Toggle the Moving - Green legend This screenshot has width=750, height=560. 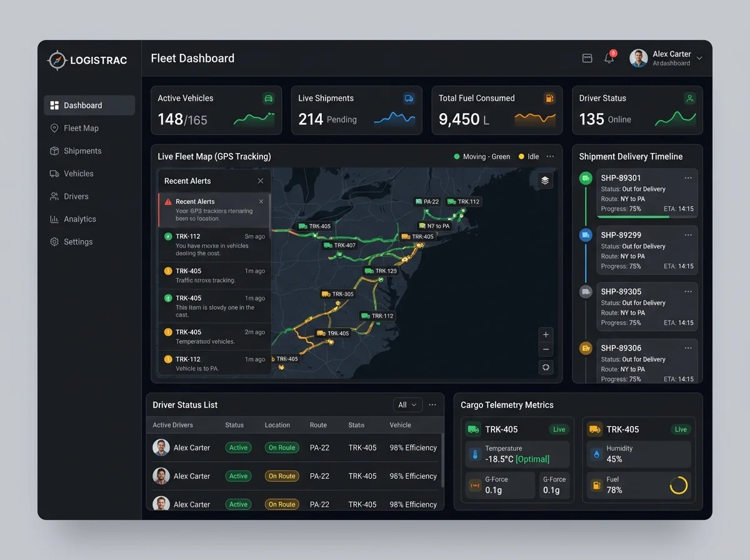click(x=482, y=157)
